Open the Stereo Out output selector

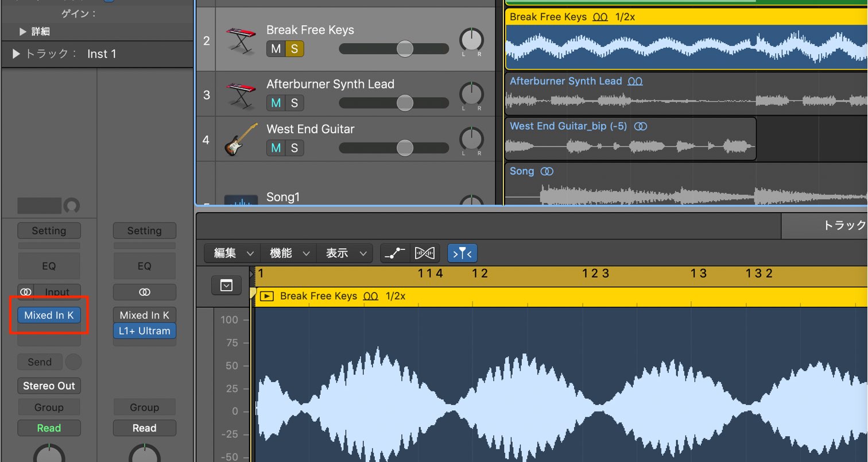pyautogui.click(x=49, y=386)
